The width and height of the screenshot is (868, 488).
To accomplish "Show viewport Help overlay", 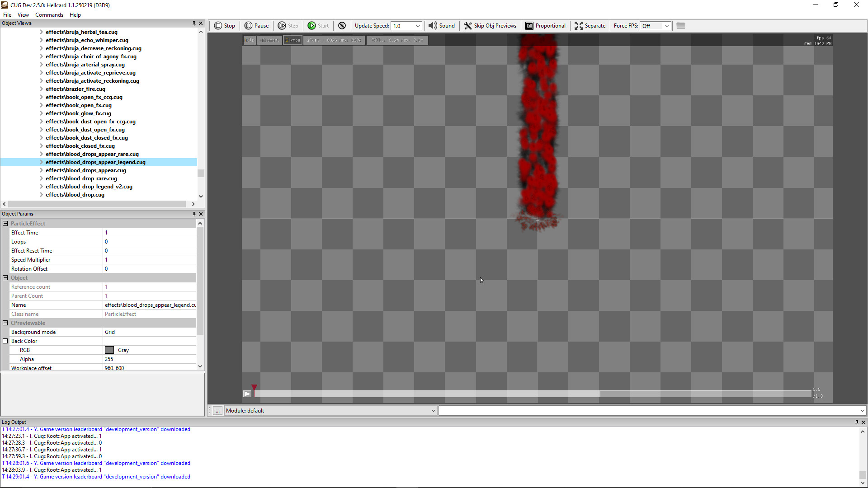I will click(x=249, y=40).
